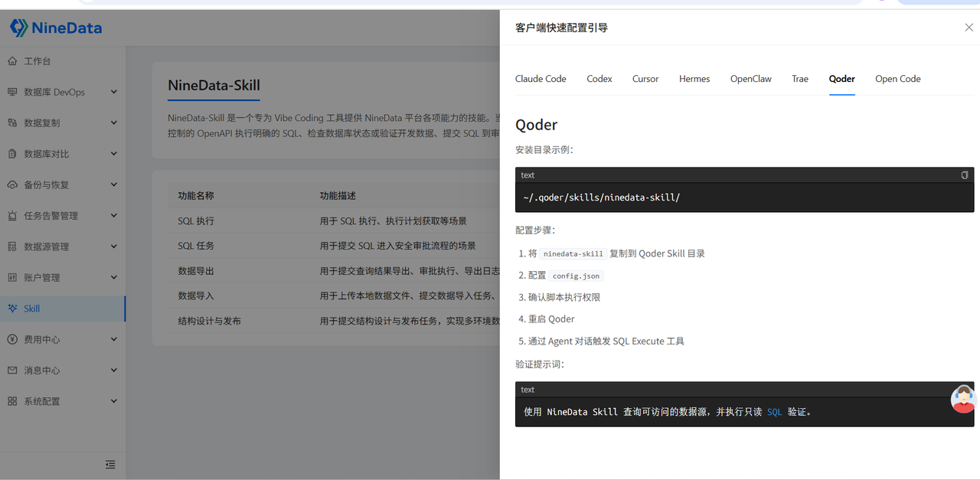Select the Qoder tab
The width and height of the screenshot is (980, 480).
tap(842, 79)
